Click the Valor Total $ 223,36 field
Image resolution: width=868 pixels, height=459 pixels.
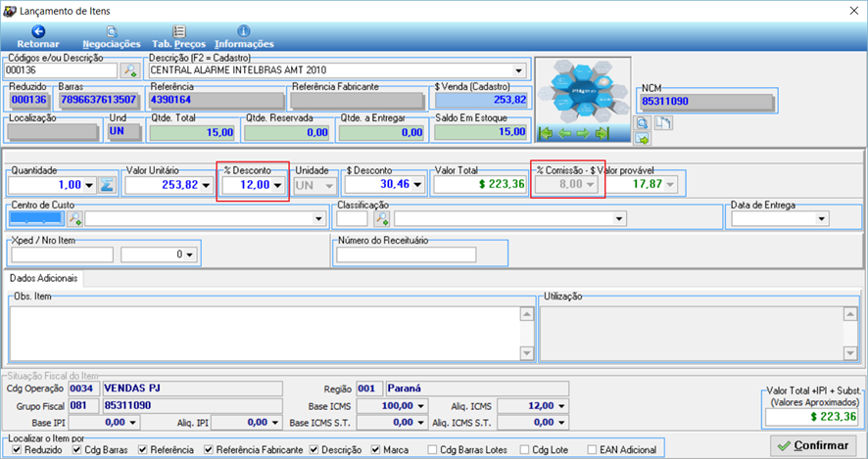tap(479, 185)
